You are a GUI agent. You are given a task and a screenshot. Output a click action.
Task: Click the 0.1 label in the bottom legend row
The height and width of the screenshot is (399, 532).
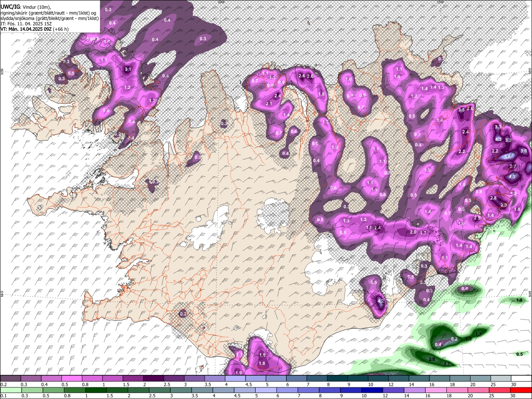pyautogui.click(x=3, y=396)
